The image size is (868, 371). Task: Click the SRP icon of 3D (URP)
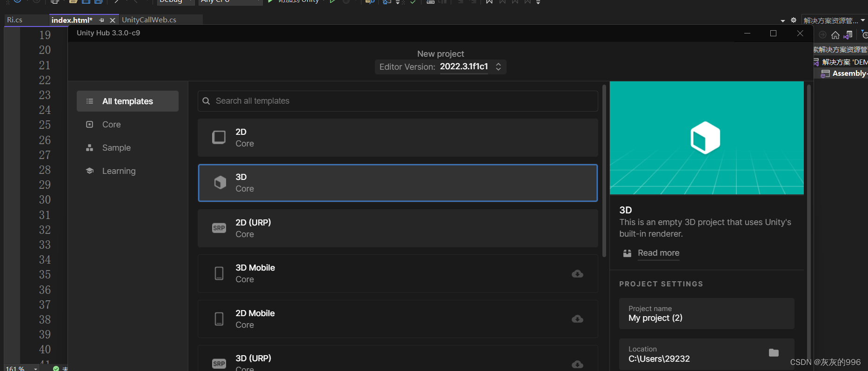pos(219,364)
